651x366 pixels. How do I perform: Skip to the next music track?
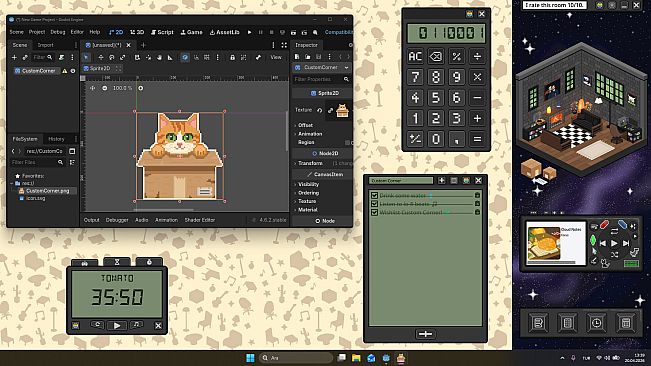(x=626, y=244)
